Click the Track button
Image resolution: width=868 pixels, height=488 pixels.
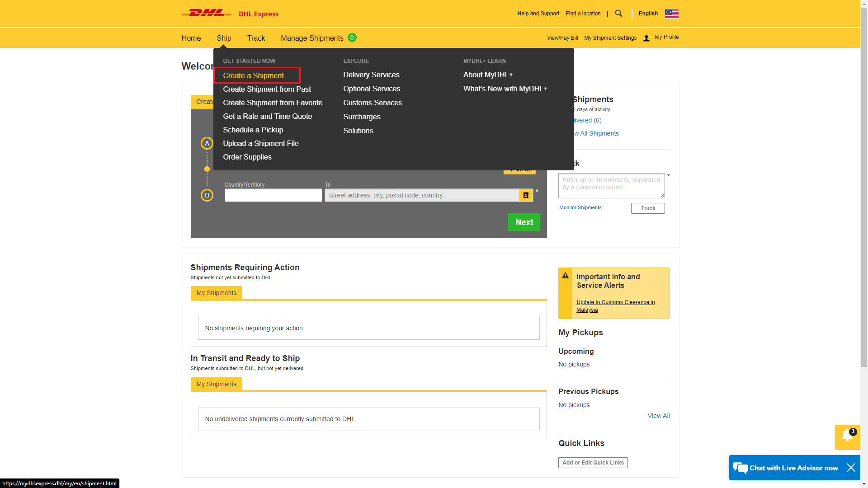tap(648, 208)
